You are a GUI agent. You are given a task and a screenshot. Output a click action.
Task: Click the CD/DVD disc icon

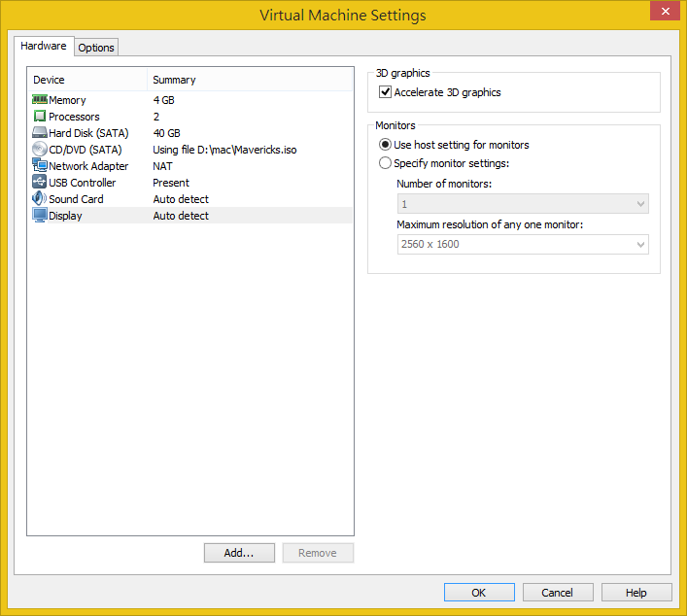[40, 149]
